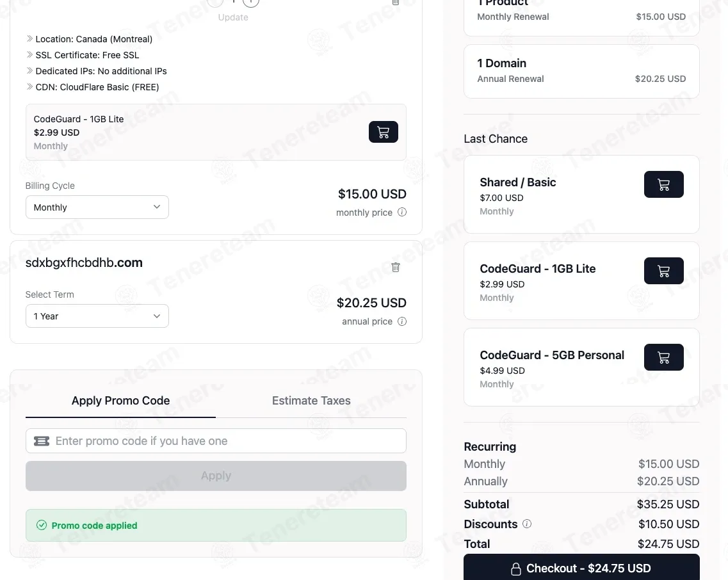Add CodeGuard 1GB Lite from product addon card

(383, 132)
